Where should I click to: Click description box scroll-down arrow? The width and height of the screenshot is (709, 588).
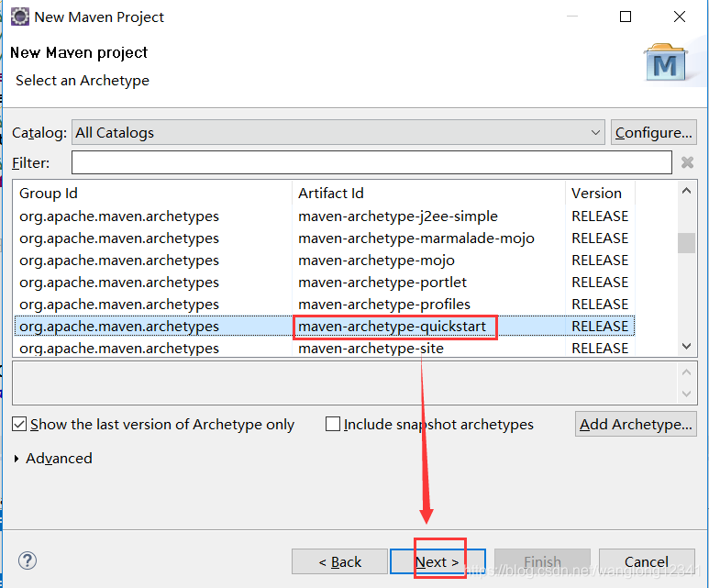[686, 394]
